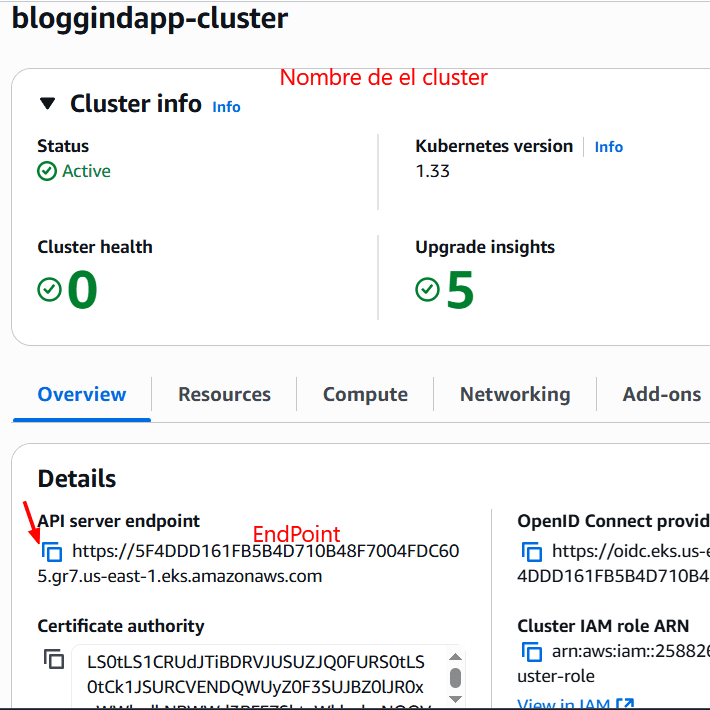Image resolution: width=710 pixels, height=710 pixels.
Task: Click the certificate box scrollbar thumb
Action: coord(456,678)
